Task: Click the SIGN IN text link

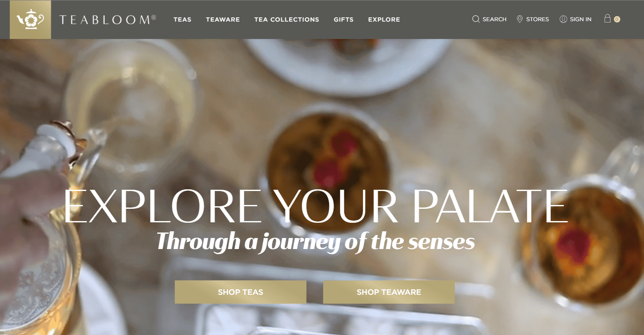Action: 580,19
